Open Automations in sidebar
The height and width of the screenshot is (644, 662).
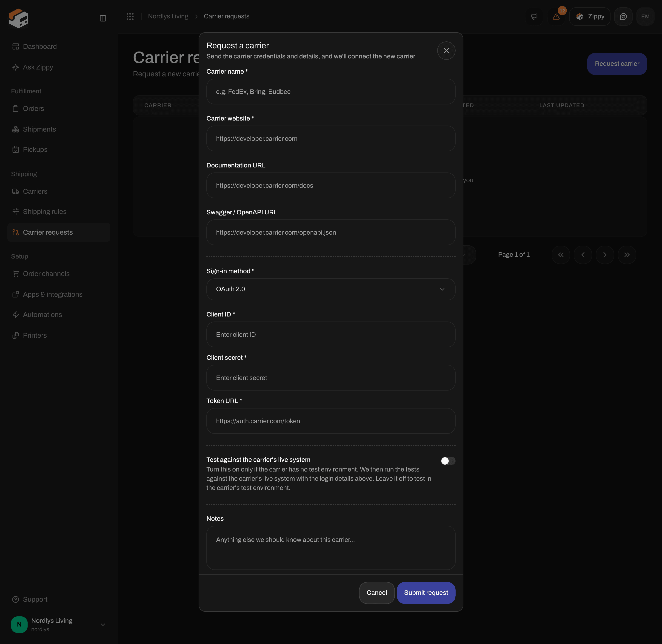point(59,315)
